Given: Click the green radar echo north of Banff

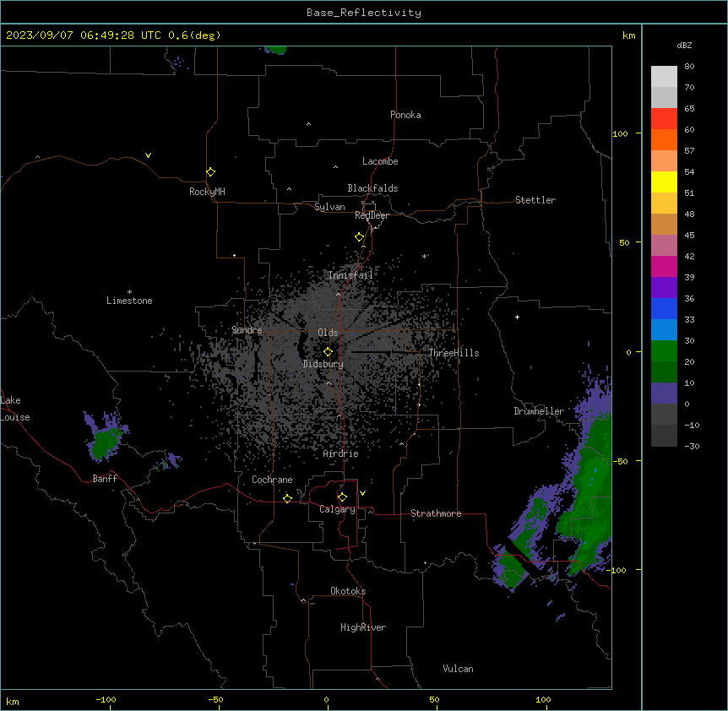Looking at the screenshot, I should pos(106,441).
